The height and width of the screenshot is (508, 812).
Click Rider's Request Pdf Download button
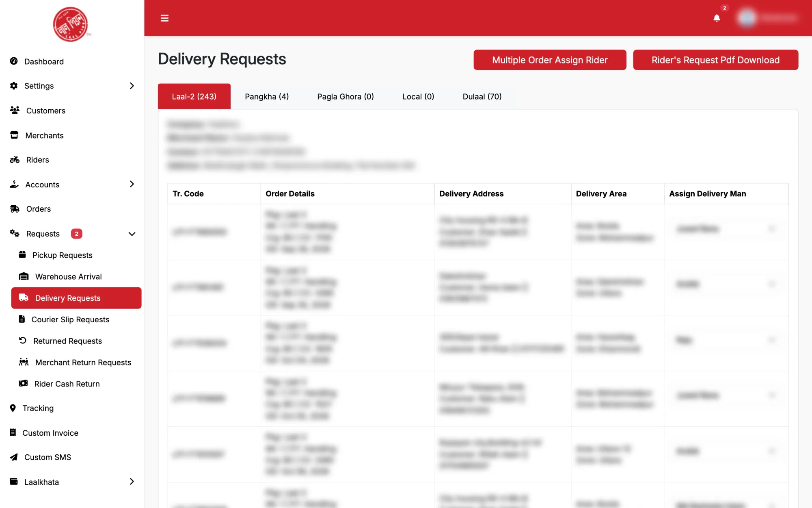[715, 60]
